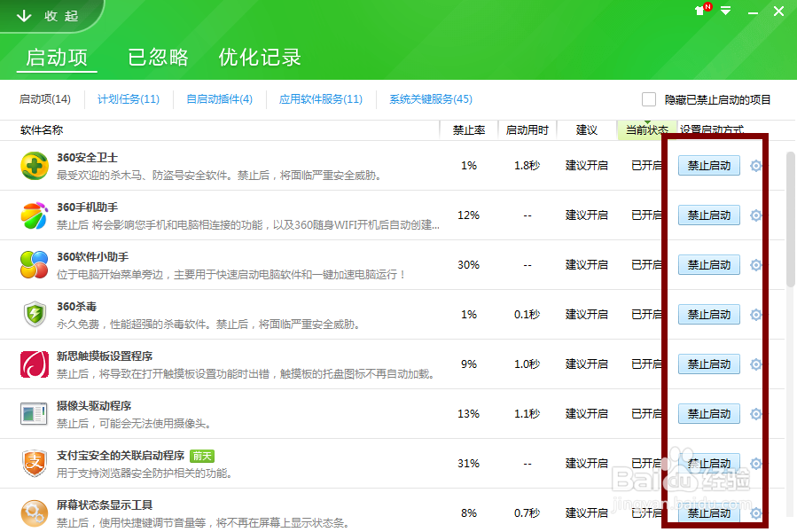797x532 pixels.
Task: Open settings gear for 新思触摸板设置程序 row
Action: [x=756, y=364]
